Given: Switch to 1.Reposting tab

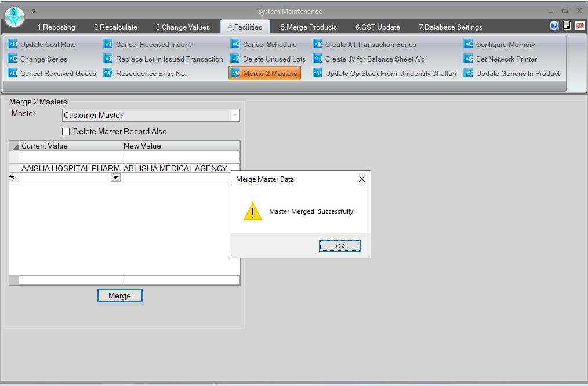Looking at the screenshot, I should [x=56, y=27].
